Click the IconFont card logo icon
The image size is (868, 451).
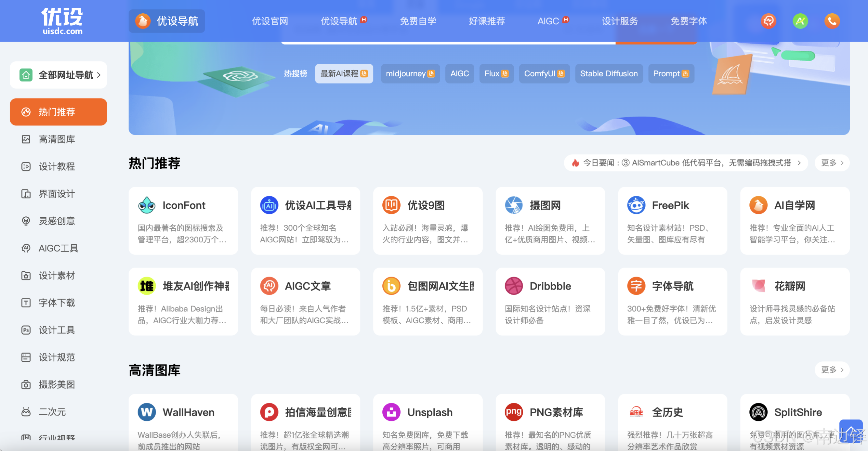(147, 205)
